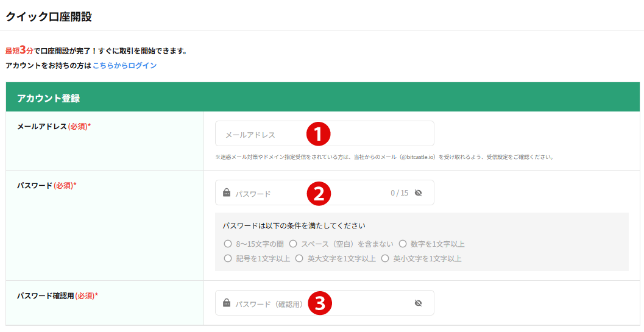This screenshot has height=332, width=644.
Task: Focus the パスワード（確認用）input field
Action: 325,303
